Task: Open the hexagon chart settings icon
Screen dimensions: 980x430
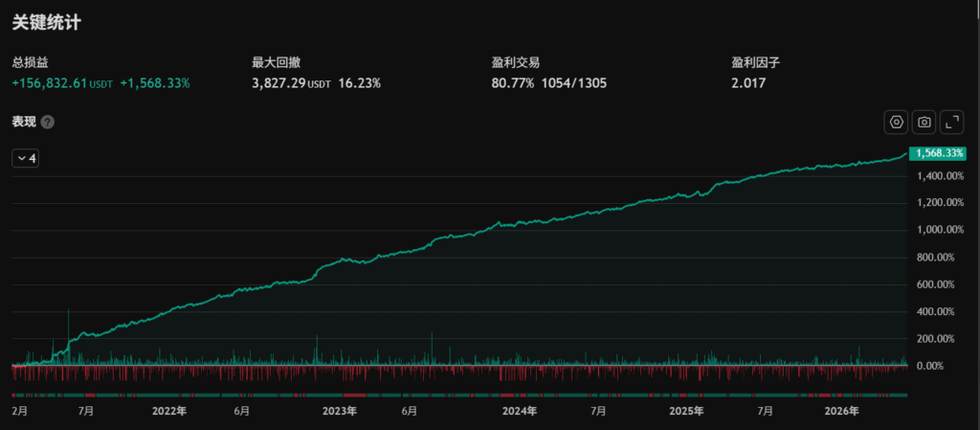Action: pos(896,122)
